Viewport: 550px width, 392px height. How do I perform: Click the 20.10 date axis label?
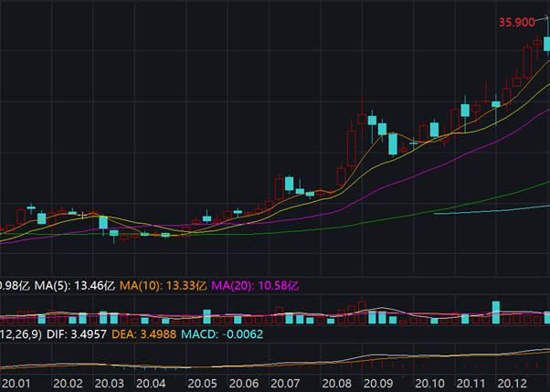point(429,383)
